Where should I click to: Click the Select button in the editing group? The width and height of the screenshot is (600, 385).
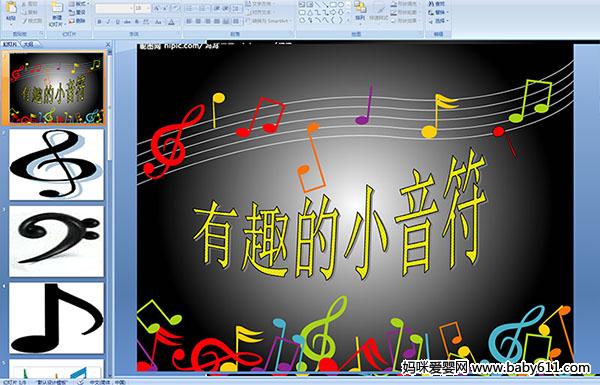[437, 21]
